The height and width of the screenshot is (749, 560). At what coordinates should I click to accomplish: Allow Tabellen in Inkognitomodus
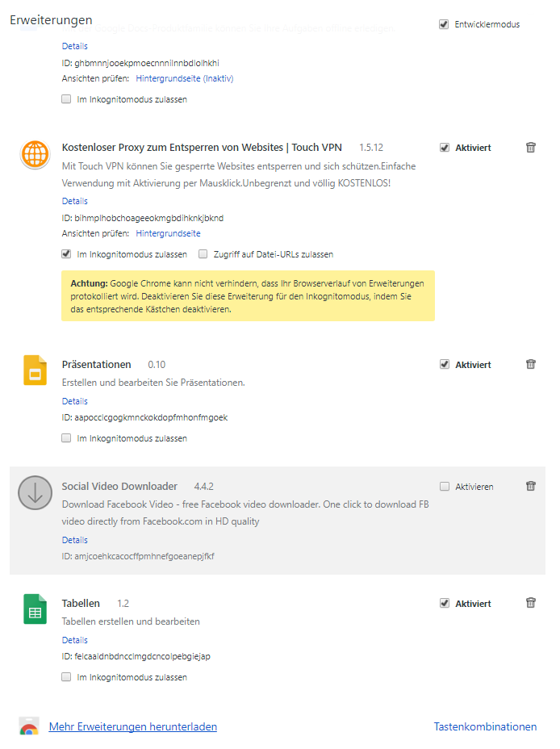click(x=66, y=677)
